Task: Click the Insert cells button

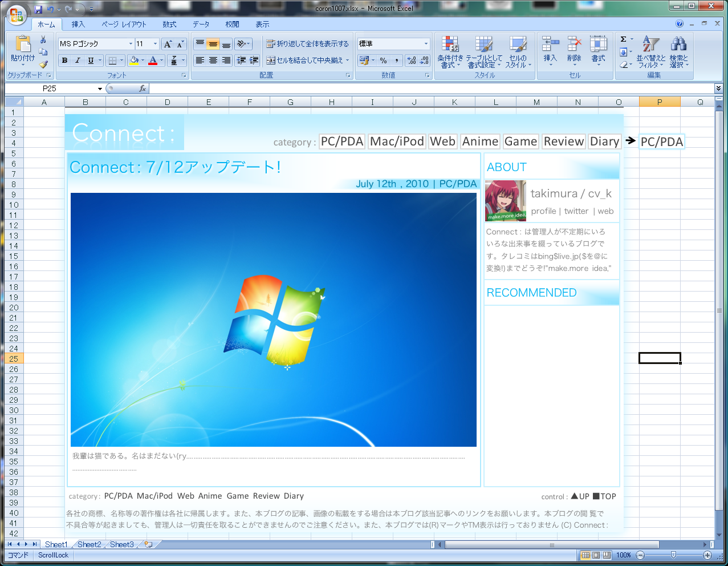Action: [550, 50]
